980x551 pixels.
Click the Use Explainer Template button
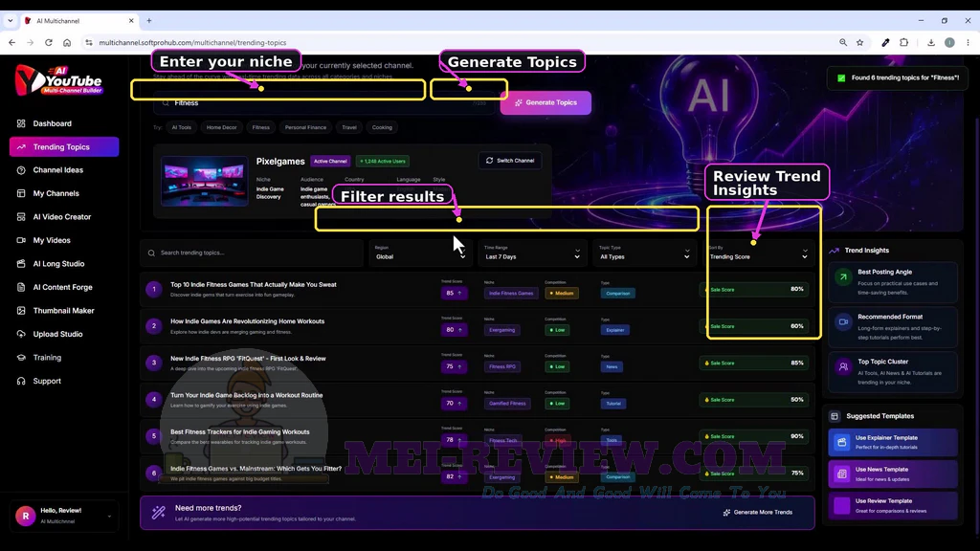(x=893, y=442)
